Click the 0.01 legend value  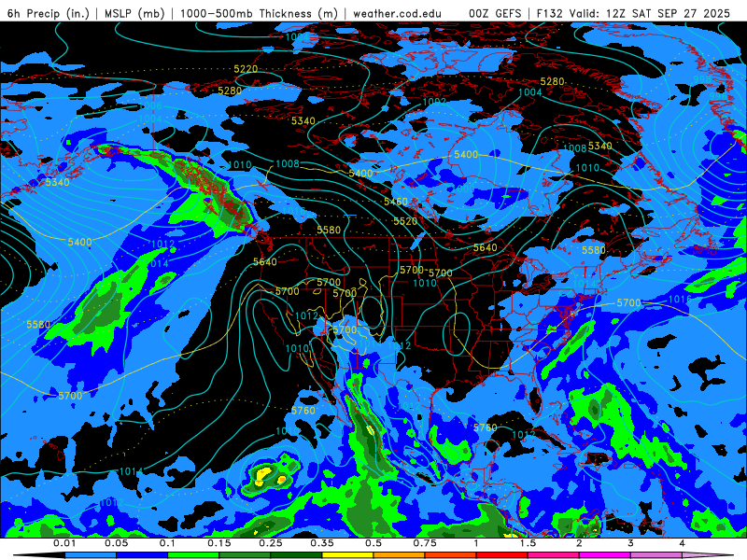point(64,543)
